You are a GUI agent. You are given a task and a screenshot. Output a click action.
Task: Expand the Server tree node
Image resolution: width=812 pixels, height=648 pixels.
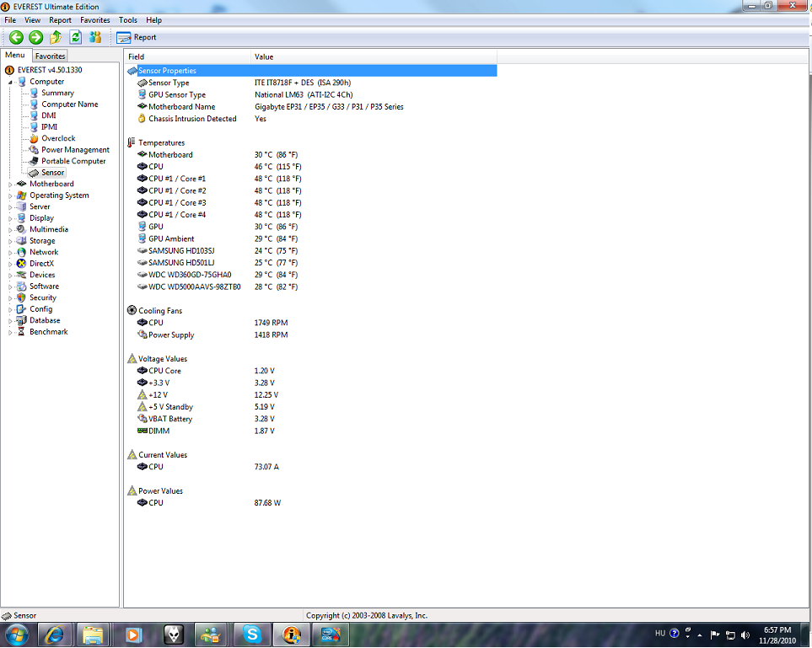tap(10, 207)
